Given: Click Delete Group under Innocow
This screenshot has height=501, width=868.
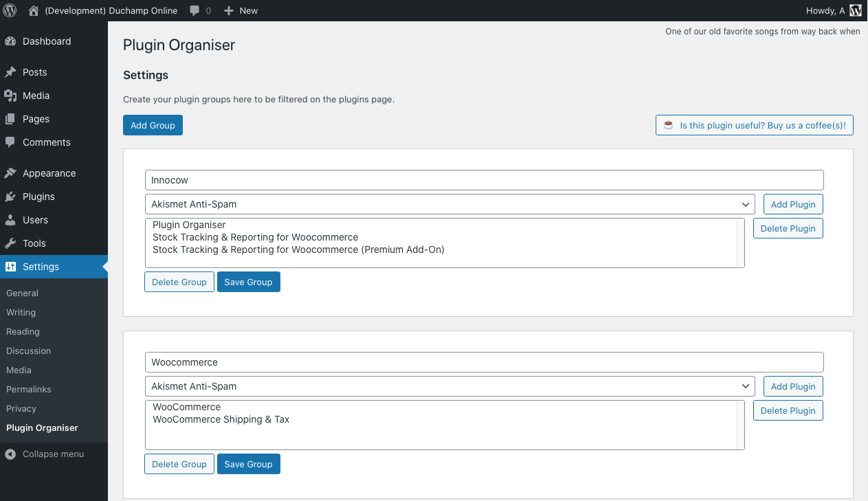Looking at the screenshot, I should 179,282.
